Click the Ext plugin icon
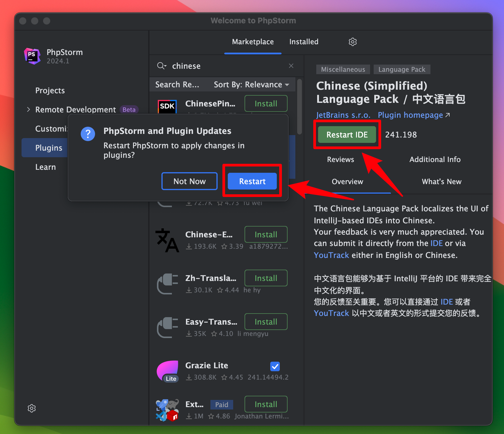Viewport: 504px width, 434px height. (167, 410)
